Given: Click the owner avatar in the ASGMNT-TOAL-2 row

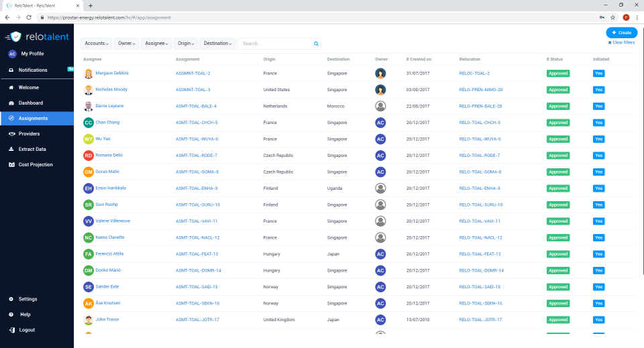Looking at the screenshot, I should pos(380,74).
